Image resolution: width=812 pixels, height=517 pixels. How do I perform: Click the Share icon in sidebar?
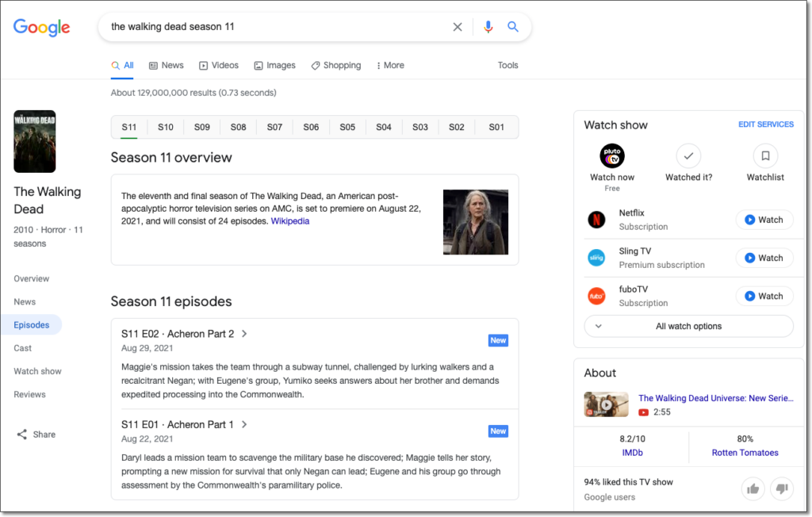[21, 434]
